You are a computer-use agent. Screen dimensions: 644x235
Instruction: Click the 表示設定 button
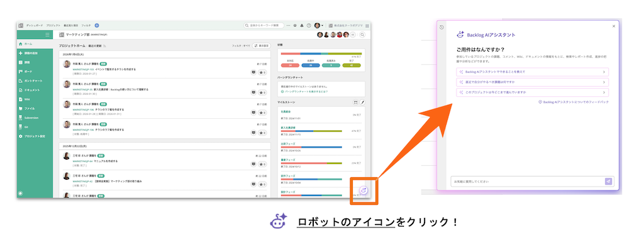point(261,46)
